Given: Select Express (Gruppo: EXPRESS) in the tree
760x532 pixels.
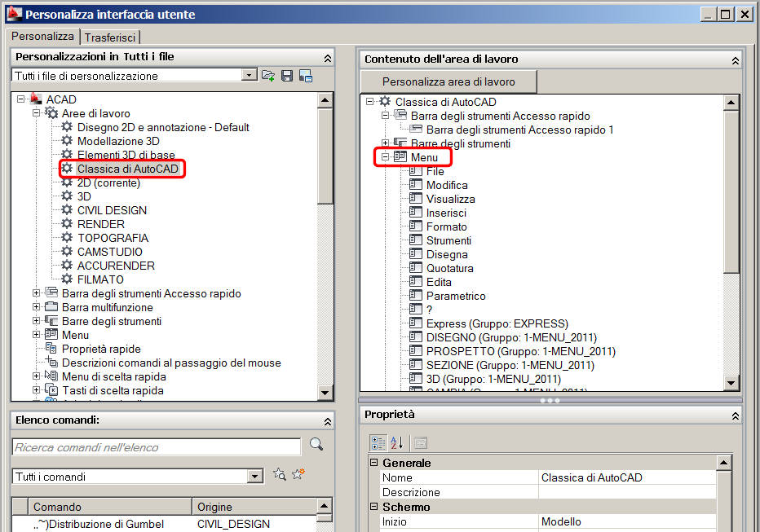Looking at the screenshot, I should click(x=497, y=323).
